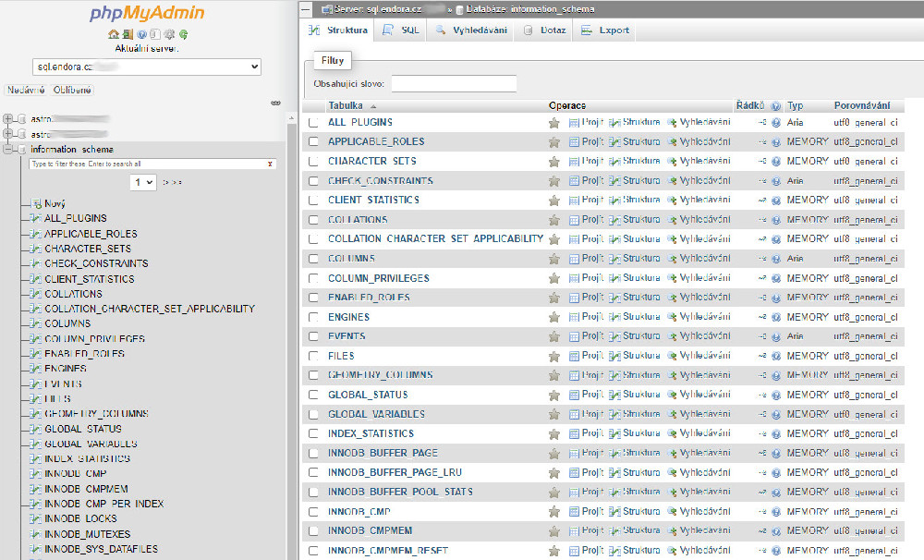Click help icon beside Řádků column header

coord(776,106)
